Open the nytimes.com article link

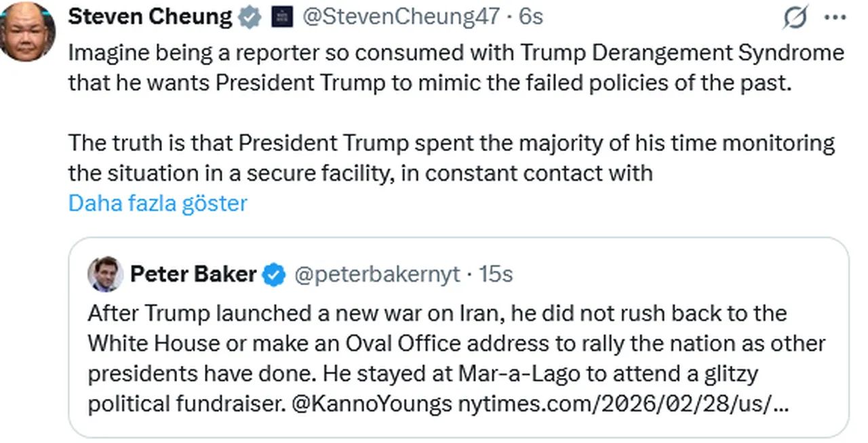(623, 404)
